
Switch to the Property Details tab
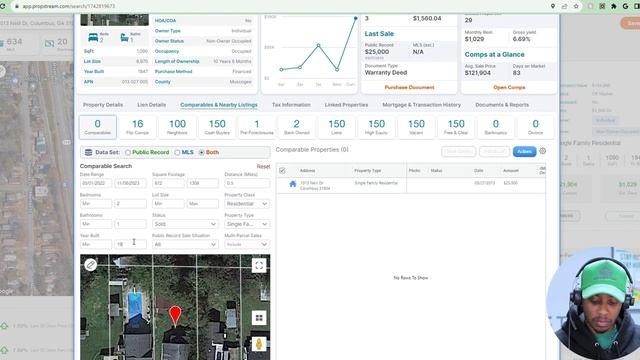pos(103,105)
